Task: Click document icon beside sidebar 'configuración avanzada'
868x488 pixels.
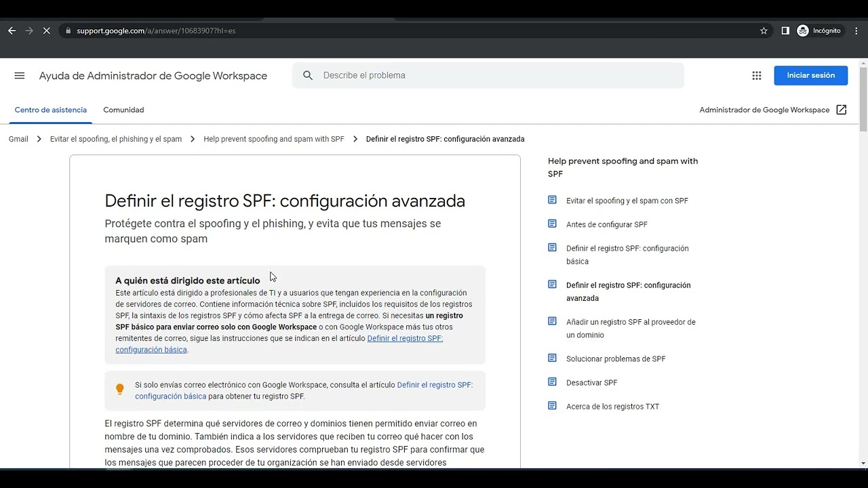Action: pyautogui.click(x=552, y=284)
